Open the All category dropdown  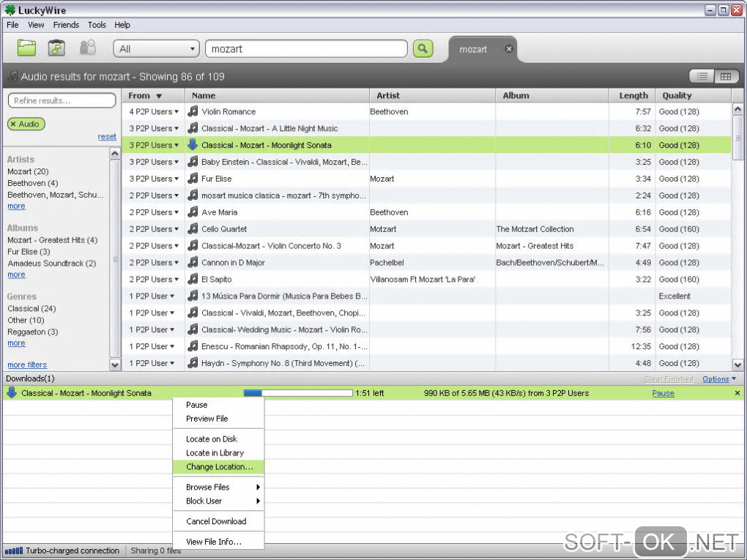(156, 48)
